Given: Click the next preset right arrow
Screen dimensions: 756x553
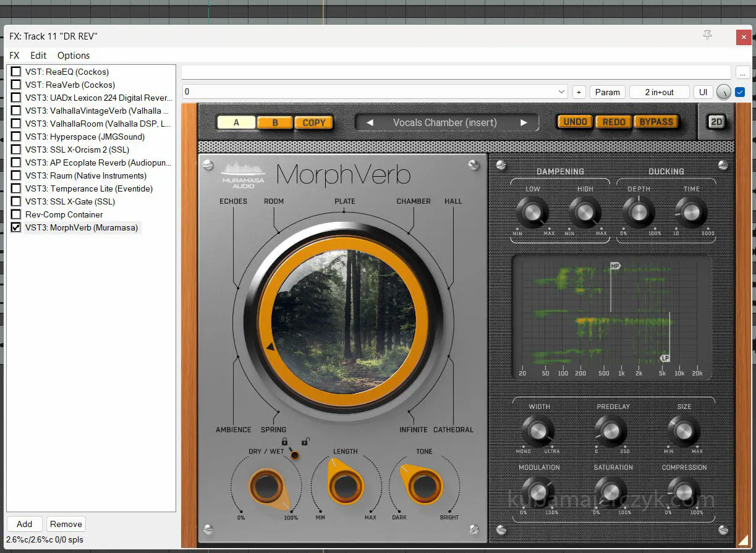Looking at the screenshot, I should point(524,122).
